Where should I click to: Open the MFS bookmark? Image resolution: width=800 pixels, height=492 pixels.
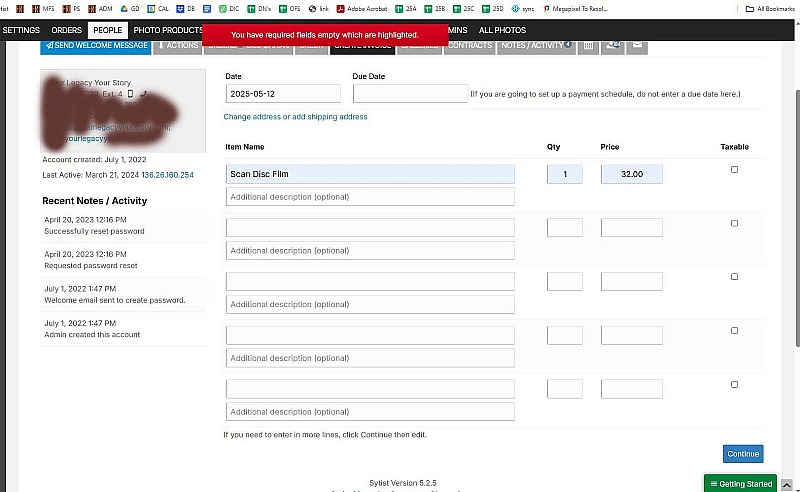[x=43, y=9]
